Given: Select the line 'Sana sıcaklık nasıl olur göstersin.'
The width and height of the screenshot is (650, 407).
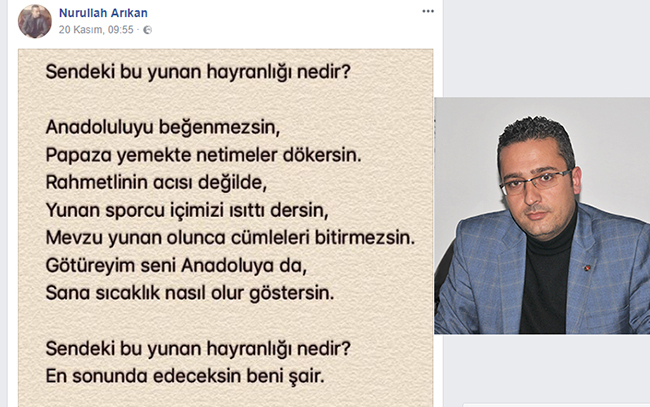Looking at the screenshot, I should click(190, 293).
